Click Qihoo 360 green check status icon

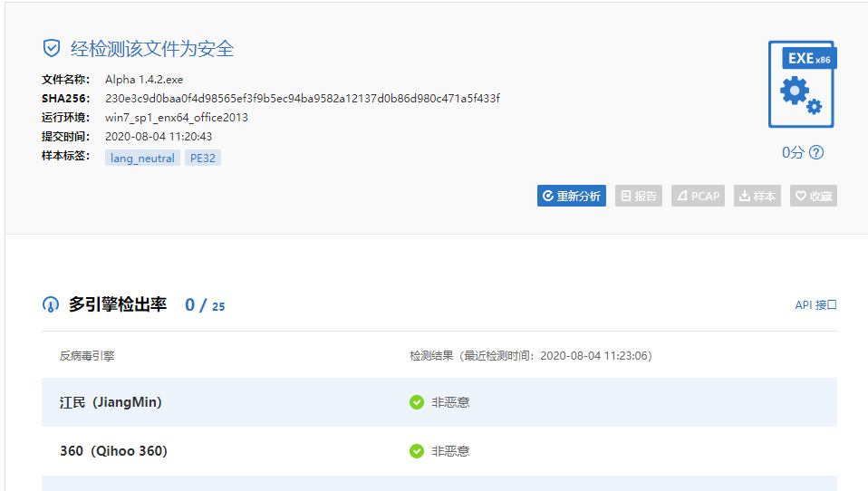point(417,451)
